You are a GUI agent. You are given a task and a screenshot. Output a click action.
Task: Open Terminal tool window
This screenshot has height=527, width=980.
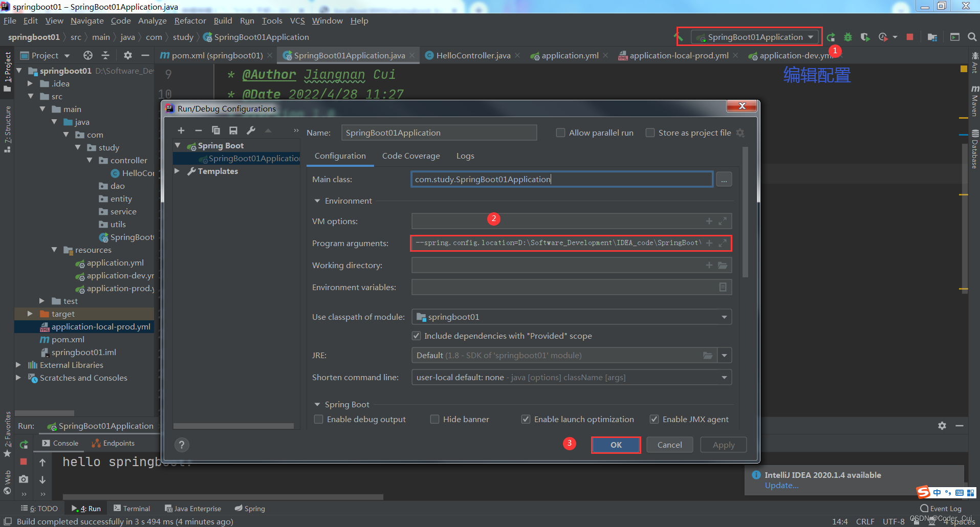tap(132, 509)
